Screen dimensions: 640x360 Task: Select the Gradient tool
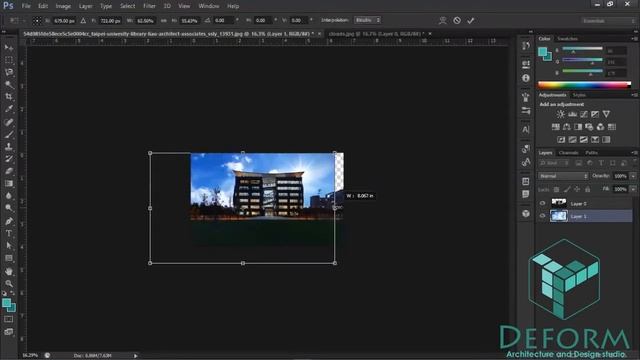9,183
